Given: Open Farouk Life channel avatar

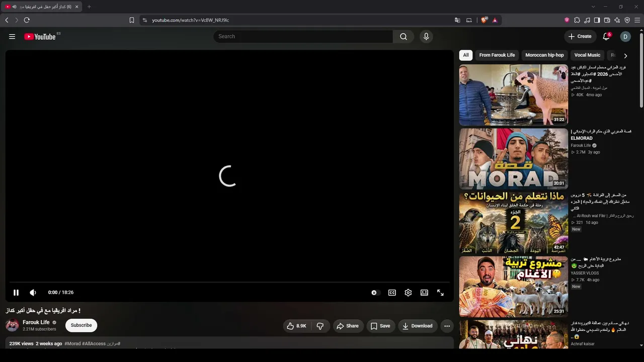Looking at the screenshot, I should pyautogui.click(x=12, y=325).
